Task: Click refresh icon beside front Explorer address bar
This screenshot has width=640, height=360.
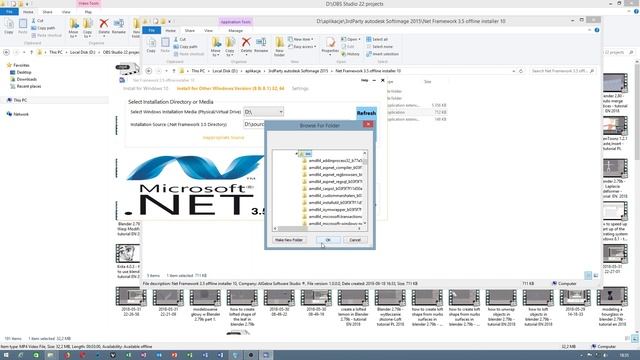Action: tap(521, 71)
